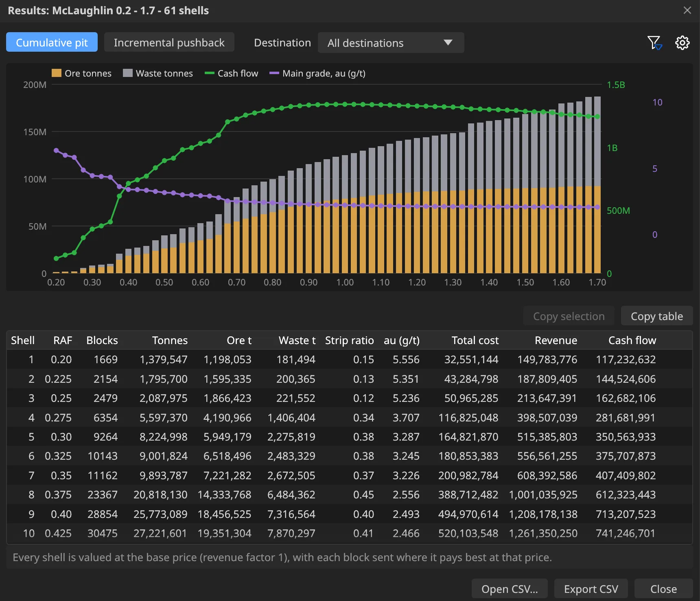Open the filter icon with dropdown arrow
This screenshot has width=700, height=601.
click(x=655, y=43)
